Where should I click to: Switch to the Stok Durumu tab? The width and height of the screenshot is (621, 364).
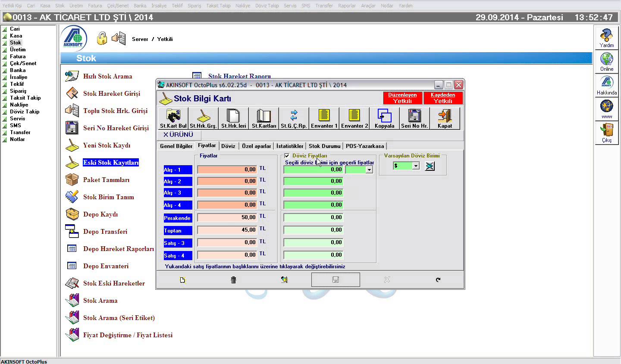point(324,146)
